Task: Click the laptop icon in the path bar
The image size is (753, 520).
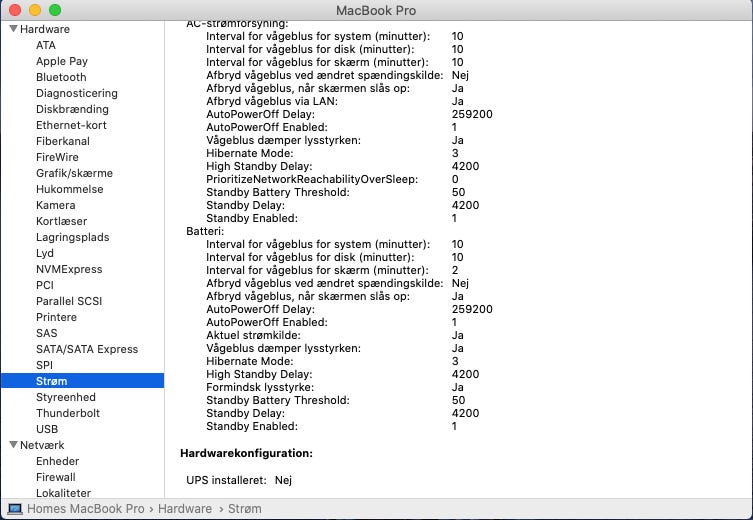Action: click(15, 508)
